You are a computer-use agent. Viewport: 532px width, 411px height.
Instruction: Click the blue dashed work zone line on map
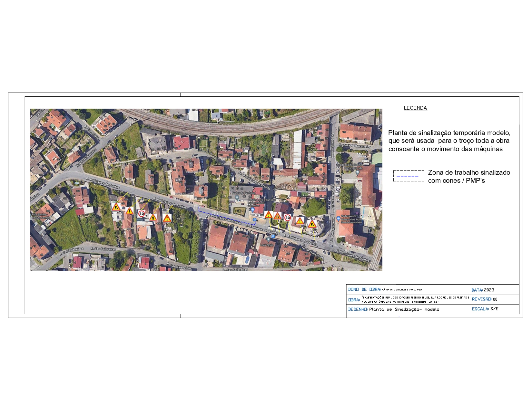(226, 219)
